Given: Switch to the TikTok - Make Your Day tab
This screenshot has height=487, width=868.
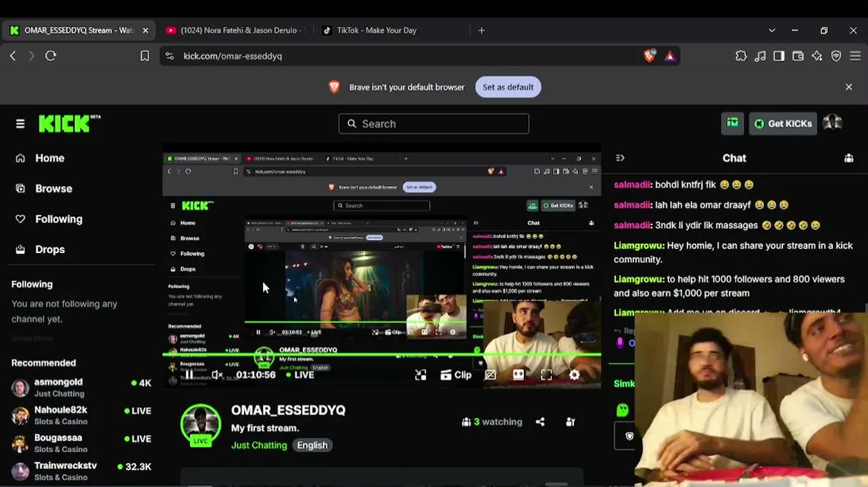Looking at the screenshot, I should click(x=392, y=30).
